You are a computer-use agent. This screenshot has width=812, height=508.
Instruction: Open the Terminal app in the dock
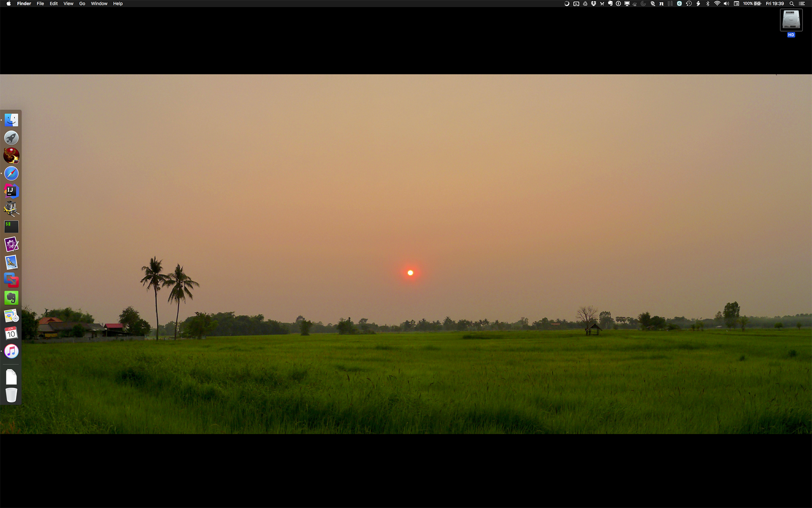pos(11,226)
